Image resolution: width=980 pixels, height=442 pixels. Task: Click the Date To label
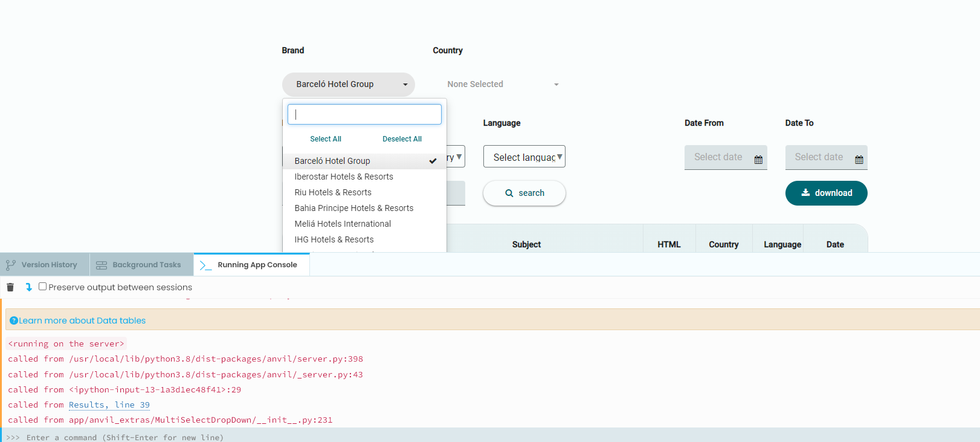pos(799,123)
